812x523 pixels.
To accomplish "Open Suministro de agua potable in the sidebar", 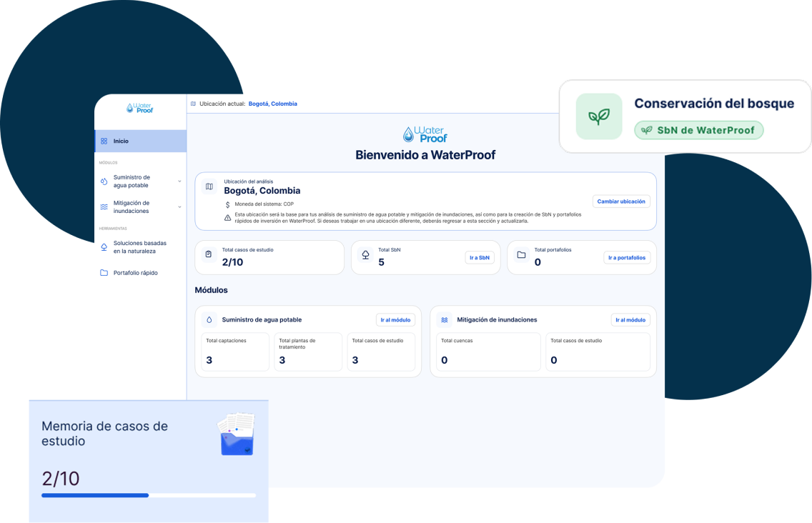I will (x=140, y=181).
